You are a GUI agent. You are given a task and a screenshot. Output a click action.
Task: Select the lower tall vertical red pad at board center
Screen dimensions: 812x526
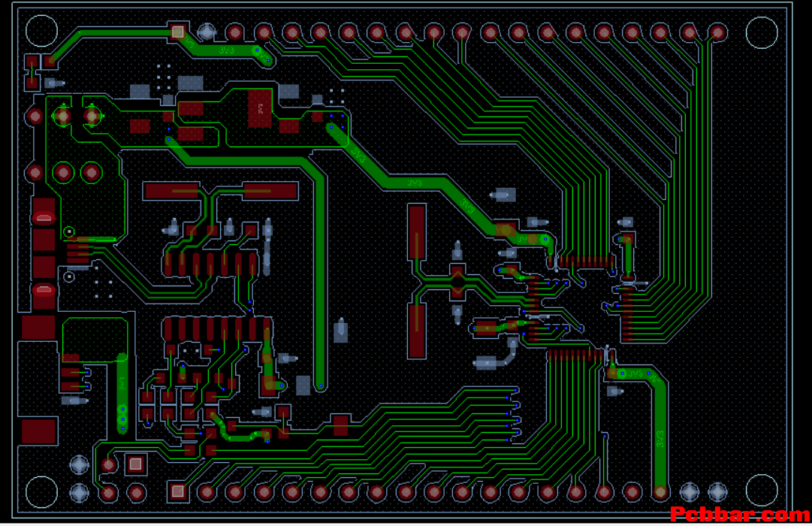tap(416, 331)
